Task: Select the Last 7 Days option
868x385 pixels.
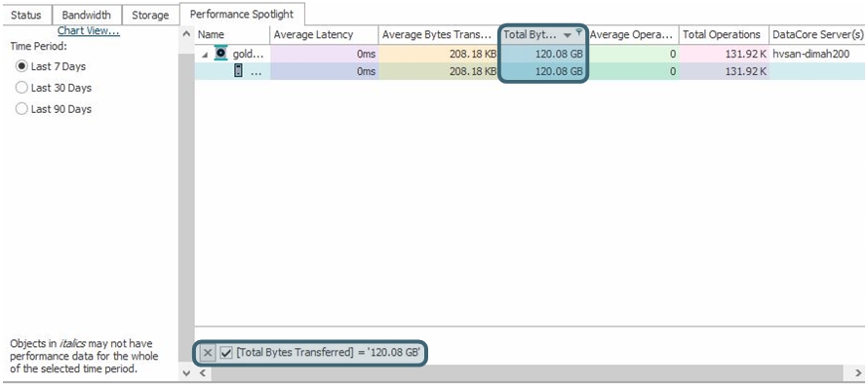Action: (x=21, y=66)
